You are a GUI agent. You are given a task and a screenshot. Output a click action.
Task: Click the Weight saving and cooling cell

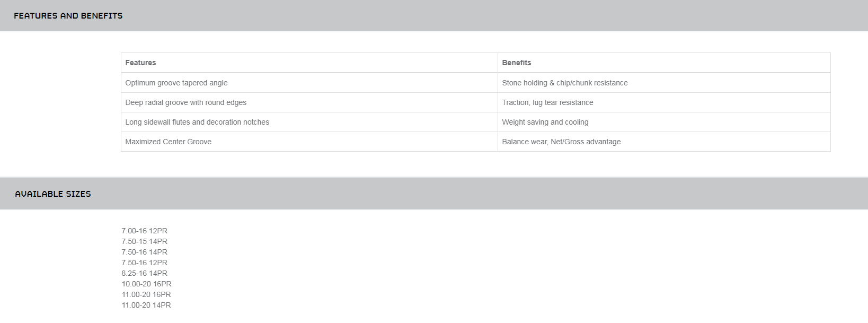tap(545, 122)
